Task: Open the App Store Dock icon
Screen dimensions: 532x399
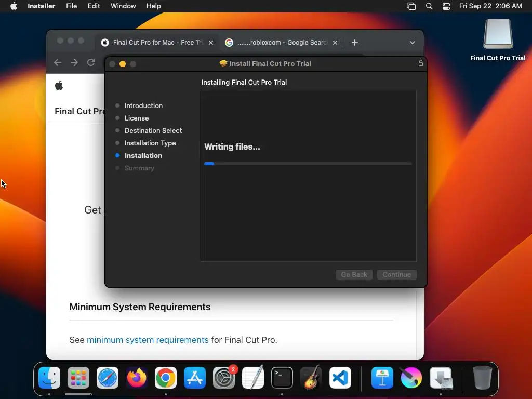Action: (195, 378)
